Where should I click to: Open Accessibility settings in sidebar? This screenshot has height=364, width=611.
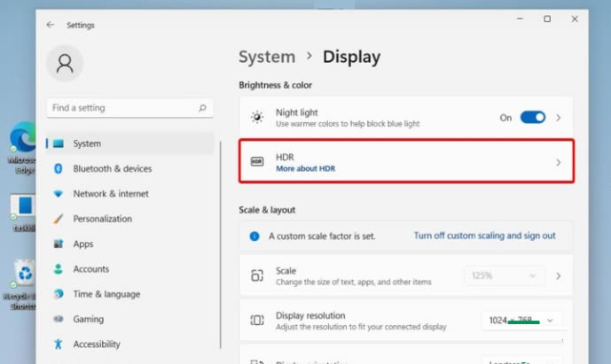pyautogui.click(x=97, y=344)
